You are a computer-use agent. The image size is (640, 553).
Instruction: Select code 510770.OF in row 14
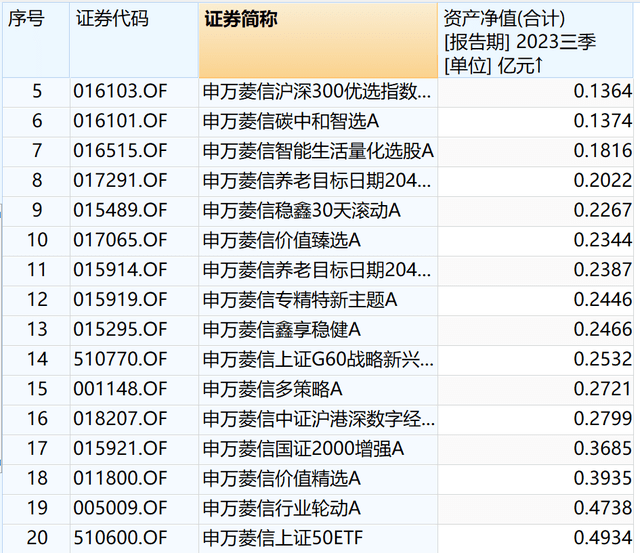click(x=119, y=358)
